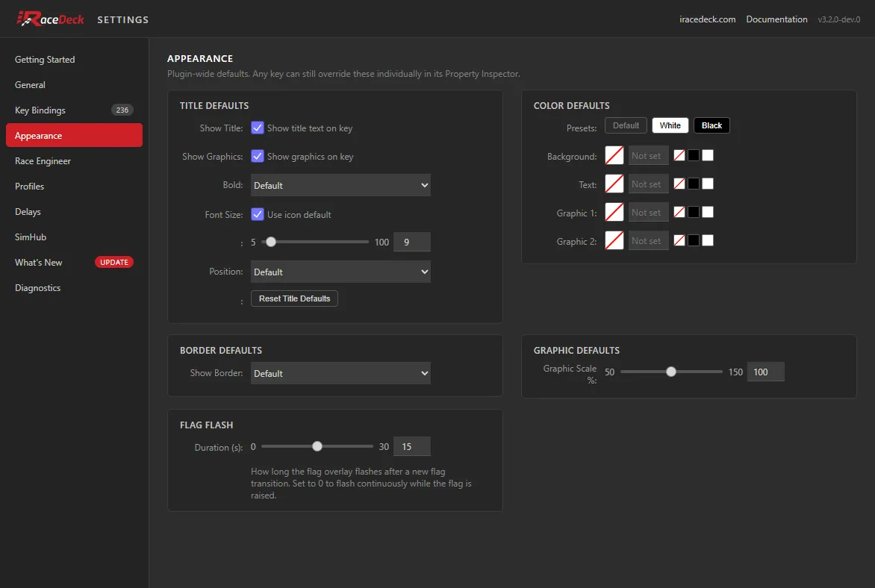Open the Background color picker swatch
Image resolution: width=875 pixels, height=588 pixels.
pos(614,156)
